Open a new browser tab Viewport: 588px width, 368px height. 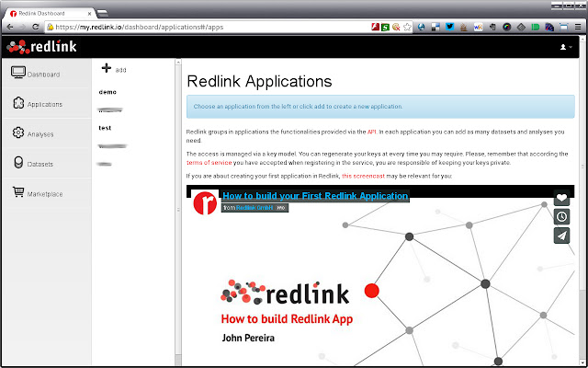click(102, 14)
